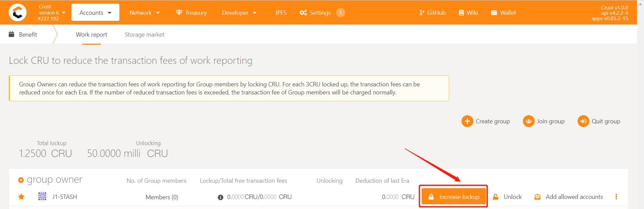Viewport: 644px width, 209px height.
Task: Click the info icon beside lockup fees
Action: (220, 197)
